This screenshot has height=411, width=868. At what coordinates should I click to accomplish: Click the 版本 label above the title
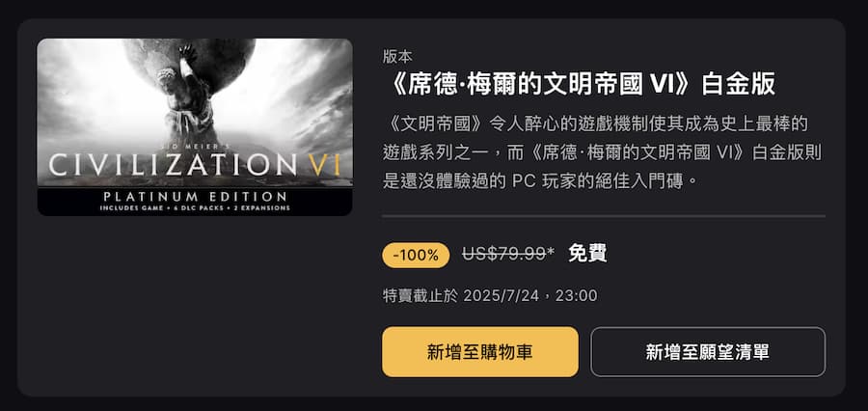pyautogui.click(x=397, y=56)
